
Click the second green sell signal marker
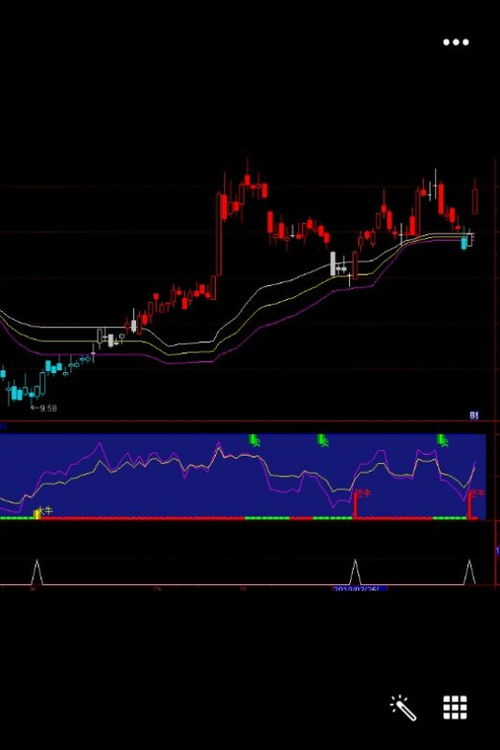323,441
